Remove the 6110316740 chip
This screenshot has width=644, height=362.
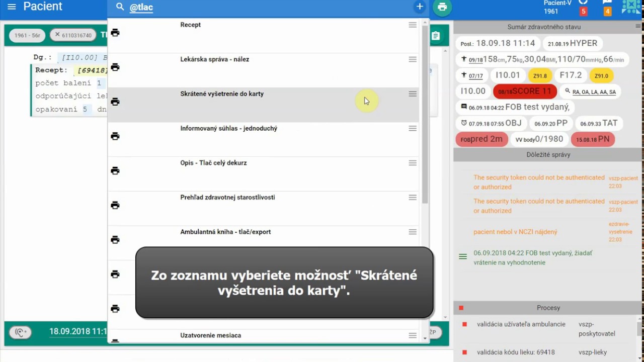point(57,35)
